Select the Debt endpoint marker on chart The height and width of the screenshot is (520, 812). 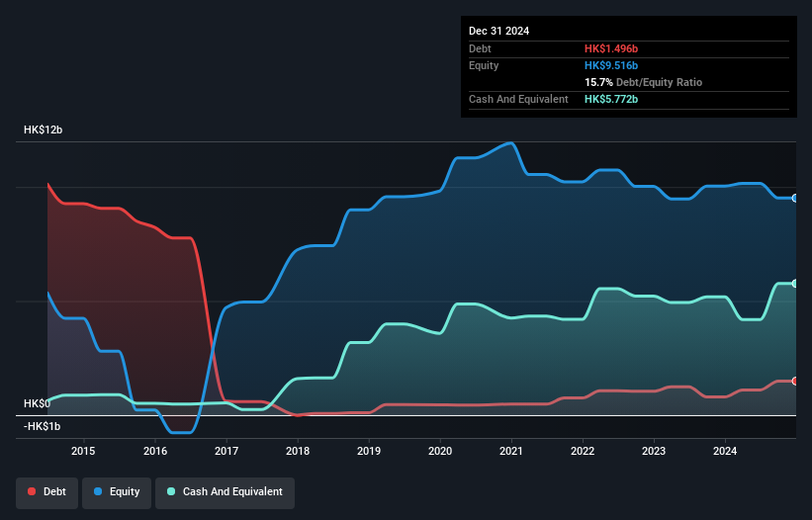[x=794, y=382]
